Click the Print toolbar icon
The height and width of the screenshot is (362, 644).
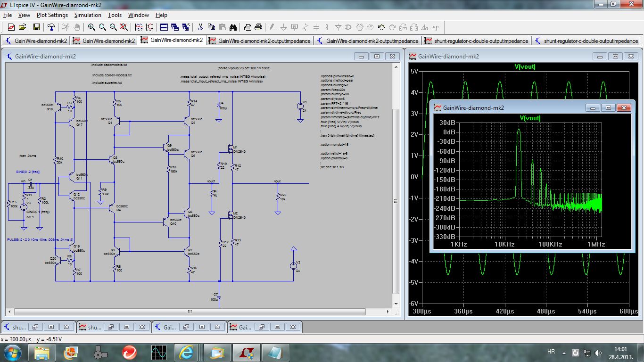click(x=258, y=27)
